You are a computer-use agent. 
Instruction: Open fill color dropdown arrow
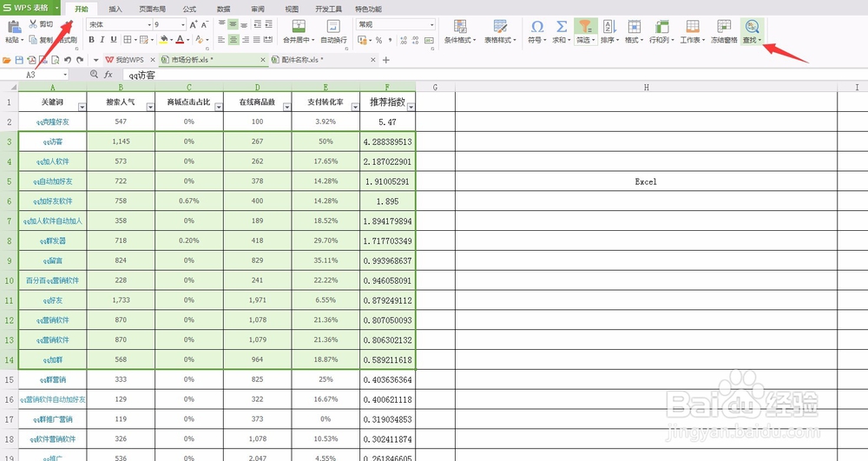(171, 40)
